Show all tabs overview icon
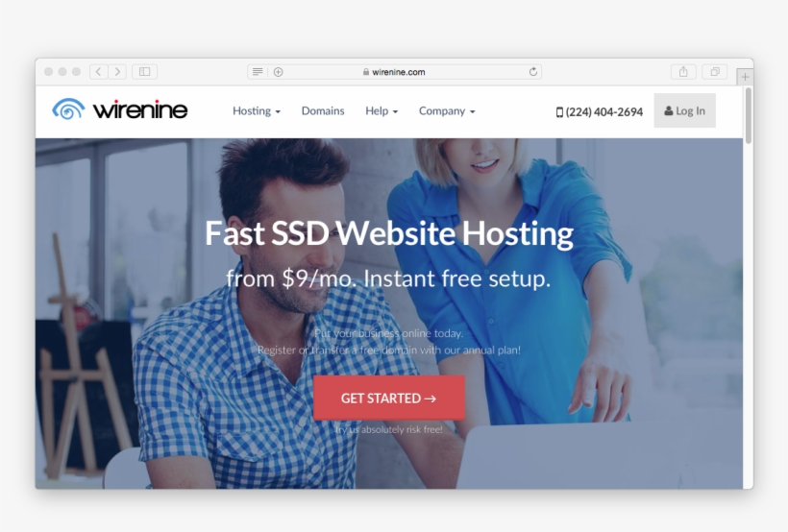This screenshot has width=788, height=532. coord(714,72)
